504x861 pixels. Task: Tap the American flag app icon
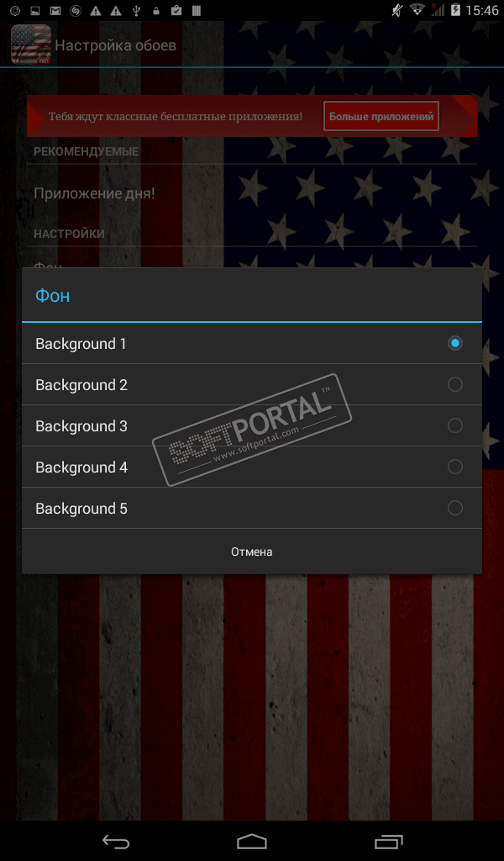point(31,44)
